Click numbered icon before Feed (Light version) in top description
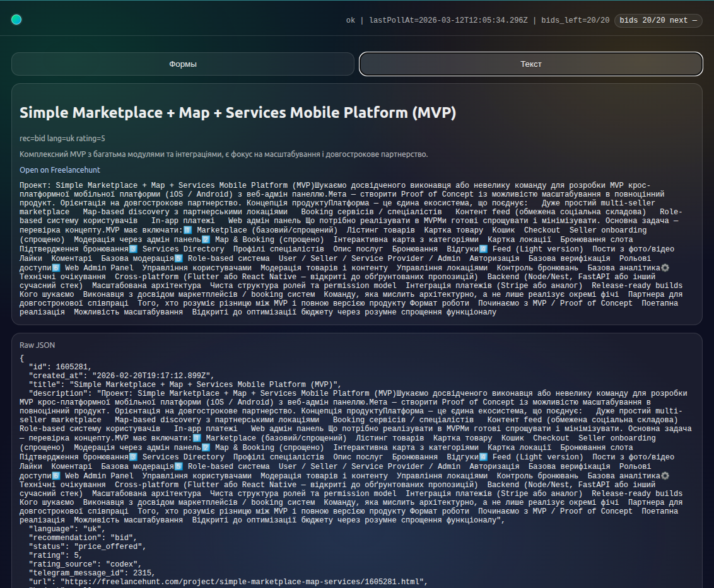 click(483, 250)
